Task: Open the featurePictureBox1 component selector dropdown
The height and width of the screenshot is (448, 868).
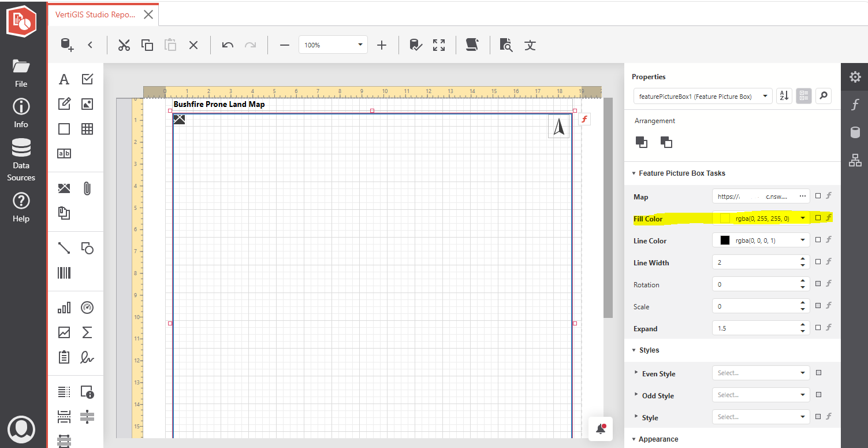Action: [x=702, y=96]
